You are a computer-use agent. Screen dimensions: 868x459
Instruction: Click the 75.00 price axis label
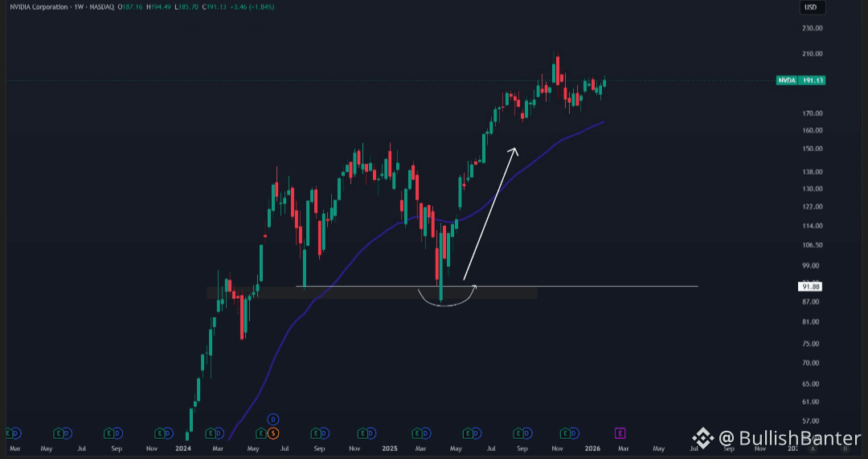[x=812, y=344]
